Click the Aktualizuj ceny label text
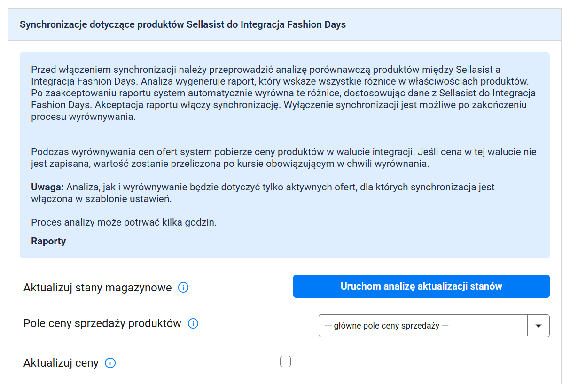 point(61,363)
